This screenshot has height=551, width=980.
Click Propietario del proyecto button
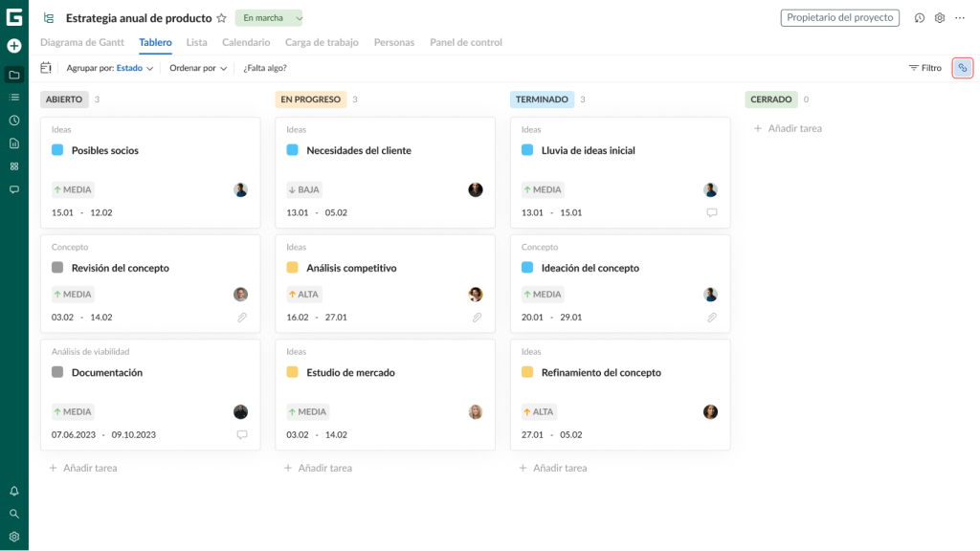tap(840, 17)
